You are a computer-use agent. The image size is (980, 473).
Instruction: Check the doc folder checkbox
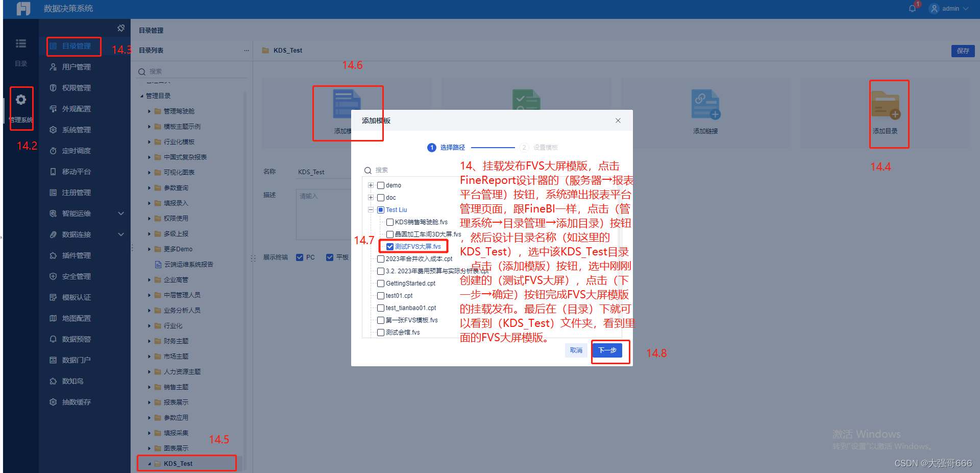pyautogui.click(x=381, y=198)
